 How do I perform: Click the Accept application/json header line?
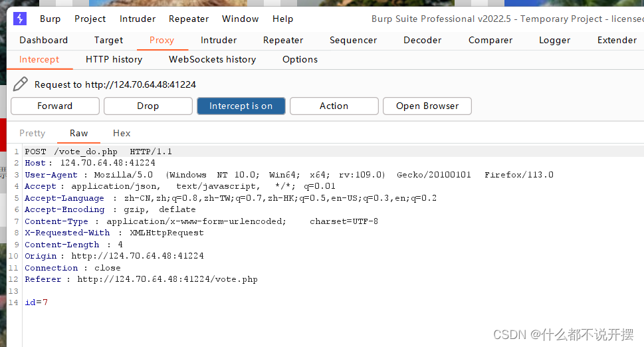(x=180, y=186)
